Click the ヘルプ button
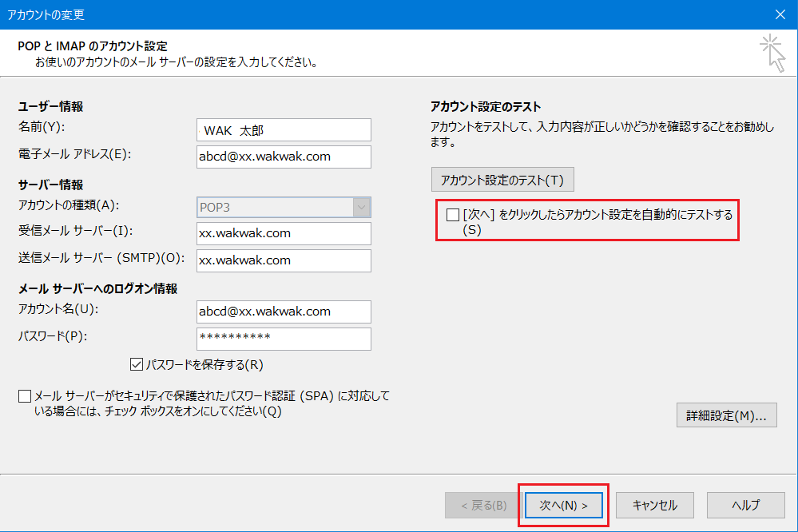The height and width of the screenshot is (532, 798). (745, 505)
